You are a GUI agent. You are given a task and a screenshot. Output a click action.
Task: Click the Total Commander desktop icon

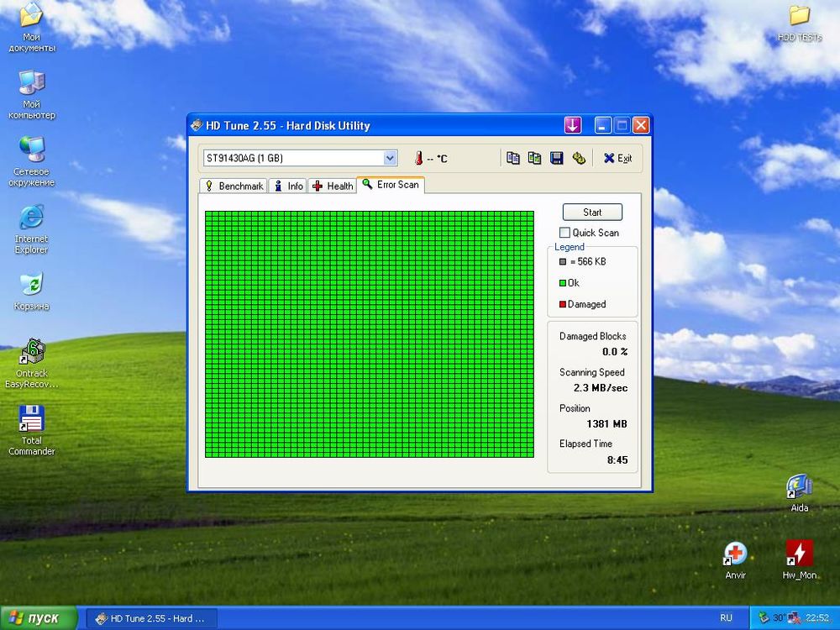(x=32, y=430)
